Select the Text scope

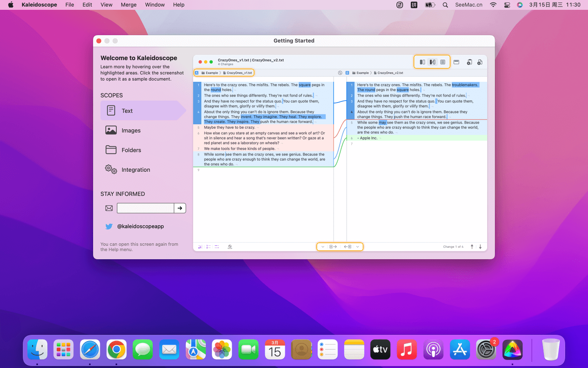click(x=143, y=110)
